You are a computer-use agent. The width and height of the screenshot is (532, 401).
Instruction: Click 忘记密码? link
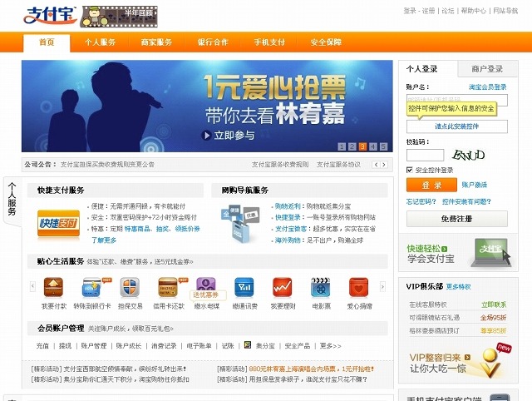[421, 201]
